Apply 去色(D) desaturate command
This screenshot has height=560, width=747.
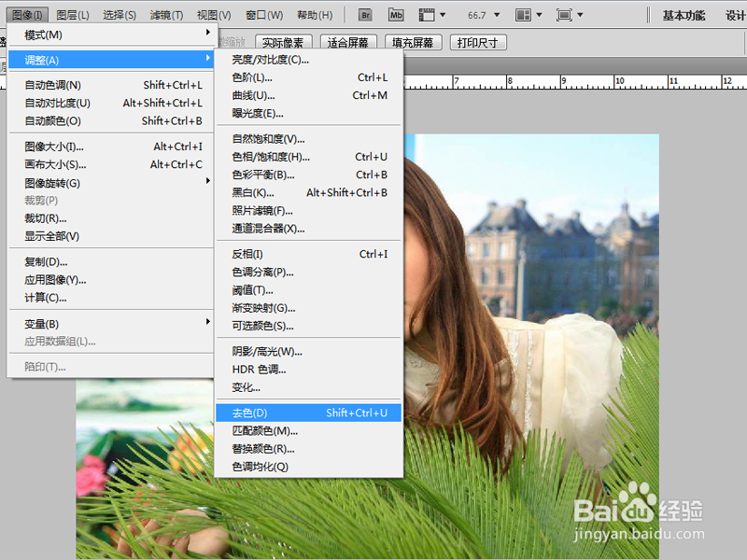[309, 413]
